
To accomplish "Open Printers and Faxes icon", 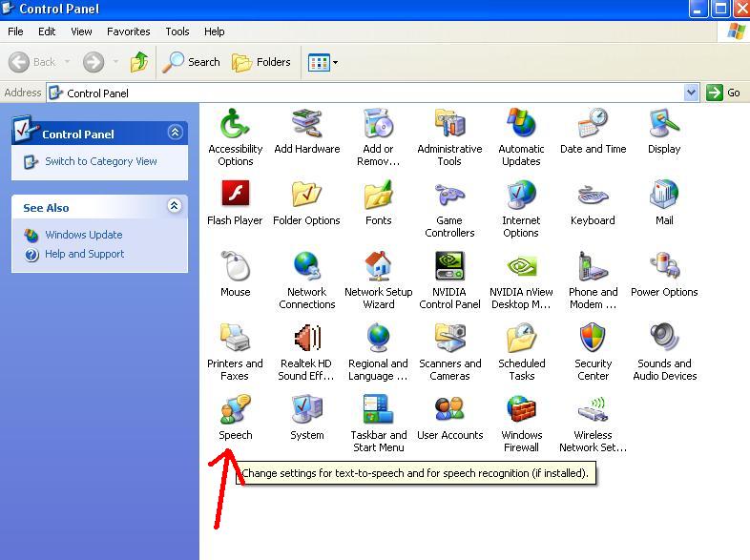I will pyautogui.click(x=235, y=338).
